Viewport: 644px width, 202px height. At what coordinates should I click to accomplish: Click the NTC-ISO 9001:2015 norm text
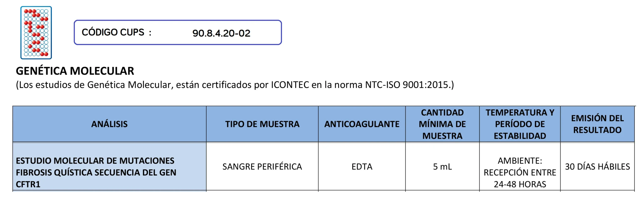407,85
